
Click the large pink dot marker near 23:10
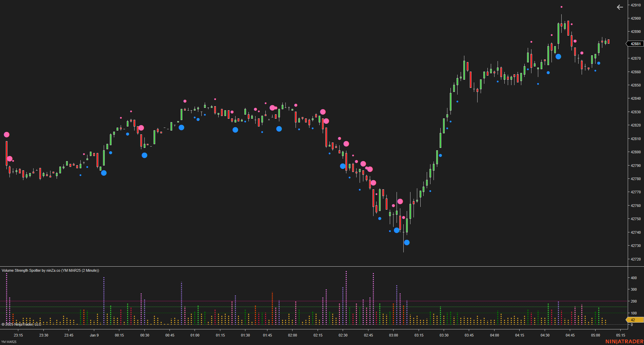click(x=6, y=134)
